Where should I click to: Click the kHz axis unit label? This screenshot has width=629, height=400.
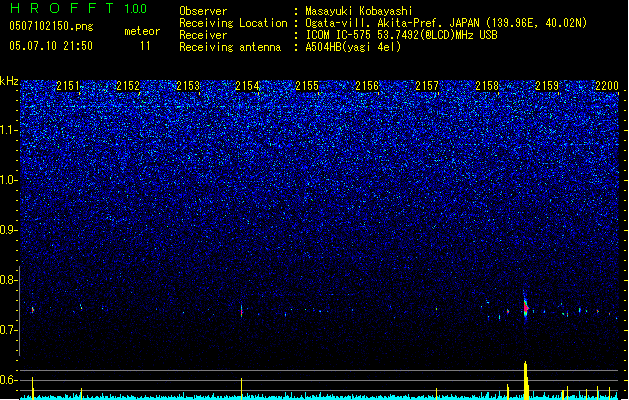[9, 81]
